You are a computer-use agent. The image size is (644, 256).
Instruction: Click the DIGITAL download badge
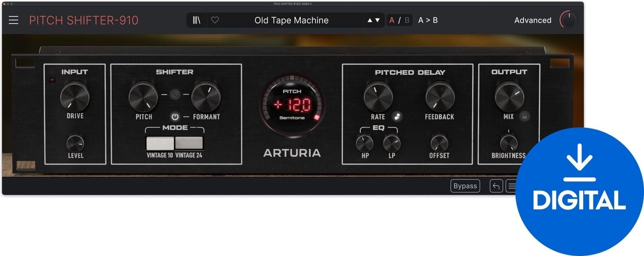[579, 192]
